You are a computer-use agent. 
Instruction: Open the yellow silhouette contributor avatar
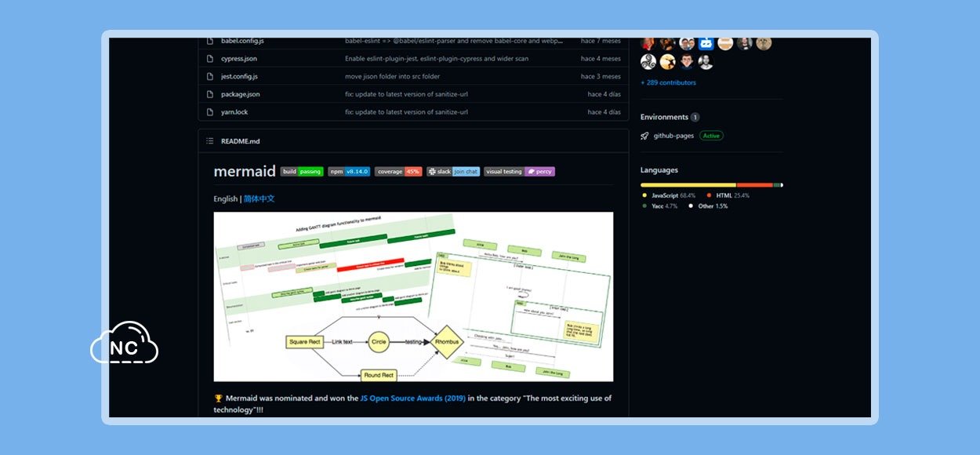pyautogui.click(x=667, y=62)
